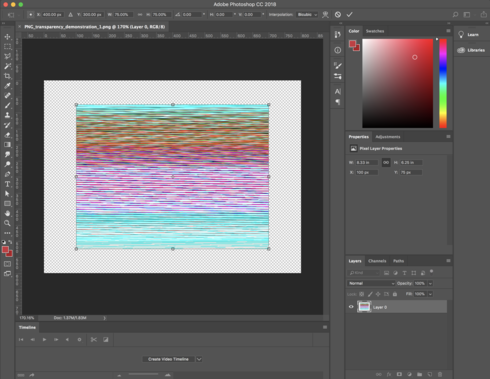The width and height of the screenshot is (490, 379).
Task: Click Create Video Timeline button
Action: pos(168,359)
